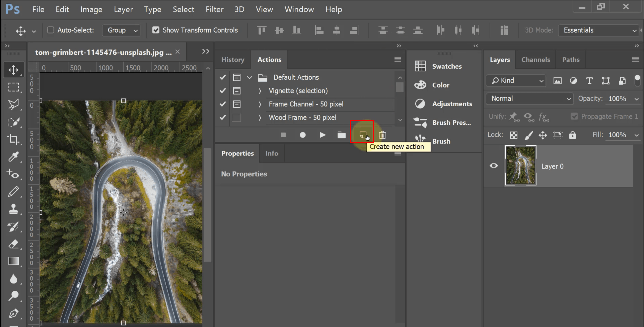Click the Create new action icon

363,135
